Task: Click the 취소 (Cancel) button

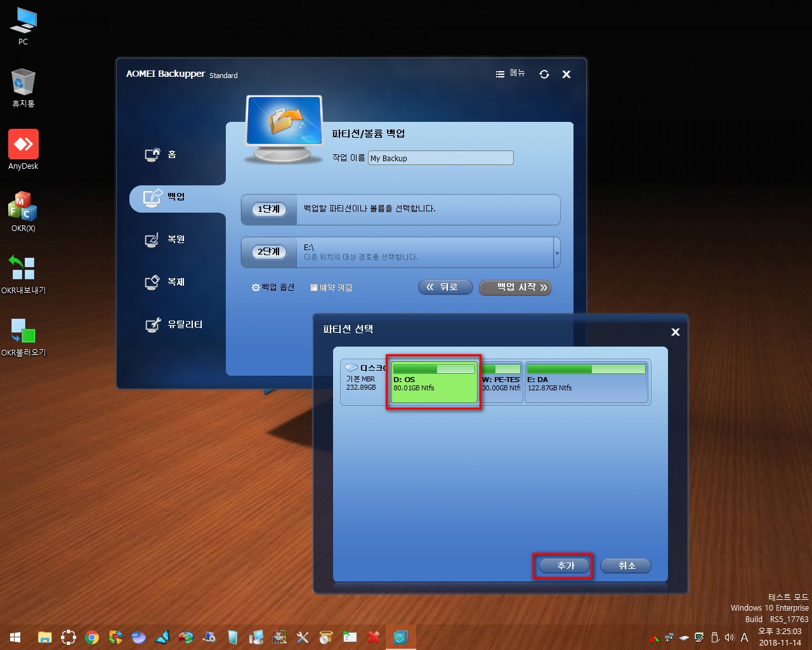Action: (626, 566)
